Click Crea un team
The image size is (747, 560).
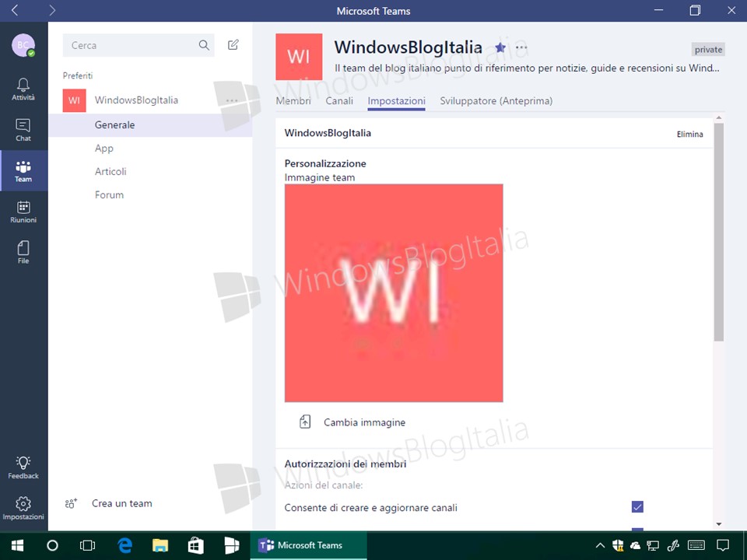coord(122,503)
